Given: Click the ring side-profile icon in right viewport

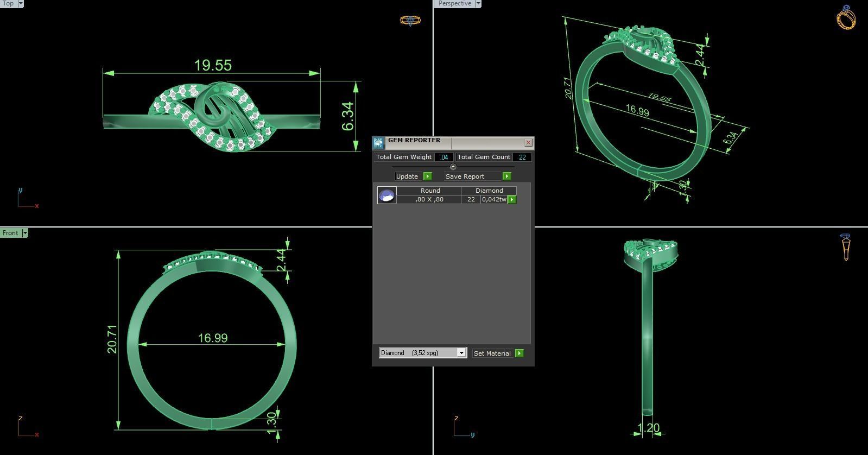Looking at the screenshot, I should click(x=846, y=247).
